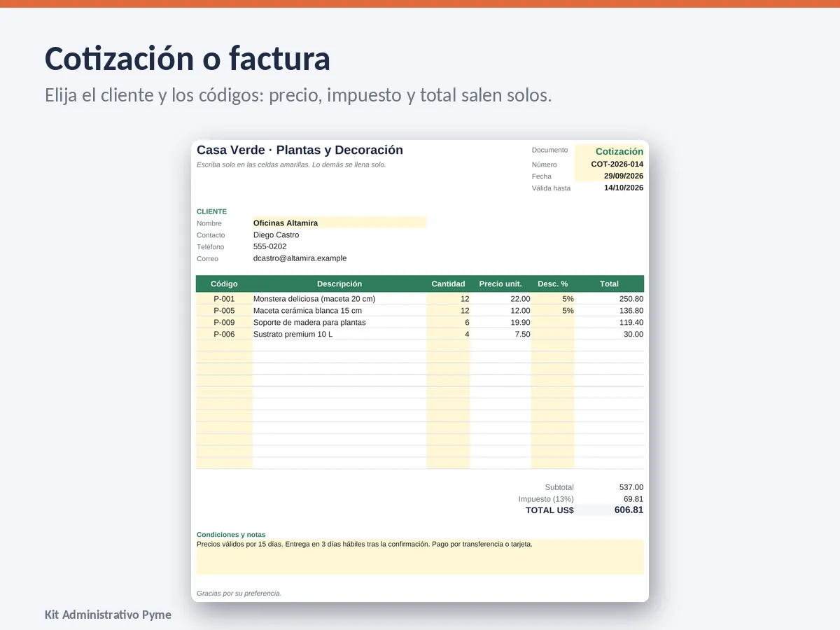Click the 'Impuesto (13%)' label
The width and height of the screenshot is (840, 630).
coord(546,499)
